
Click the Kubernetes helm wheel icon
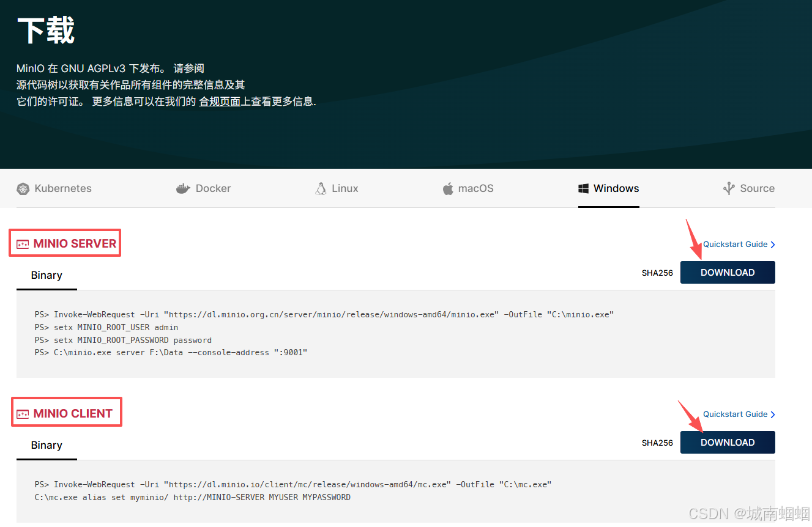23,189
